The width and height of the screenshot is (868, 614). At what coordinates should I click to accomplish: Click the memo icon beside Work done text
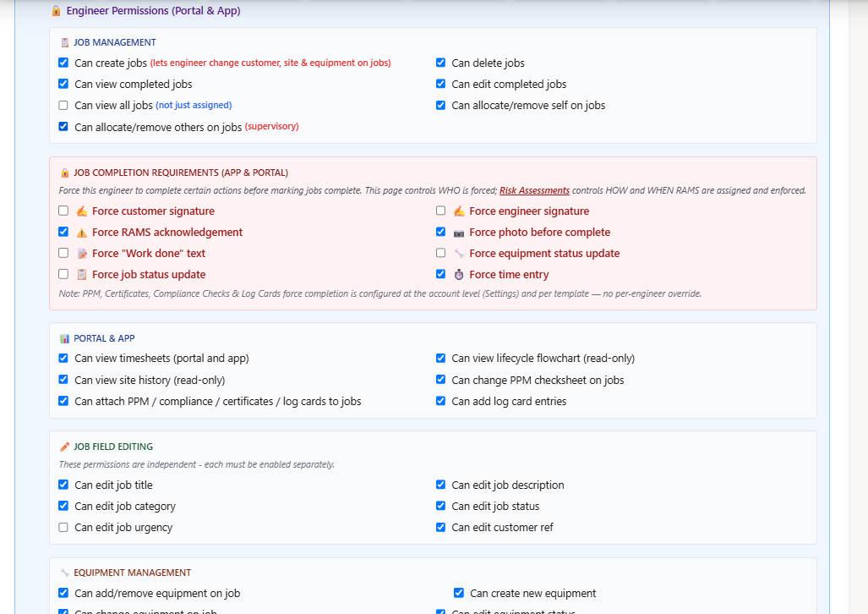click(x=82, y=254)
